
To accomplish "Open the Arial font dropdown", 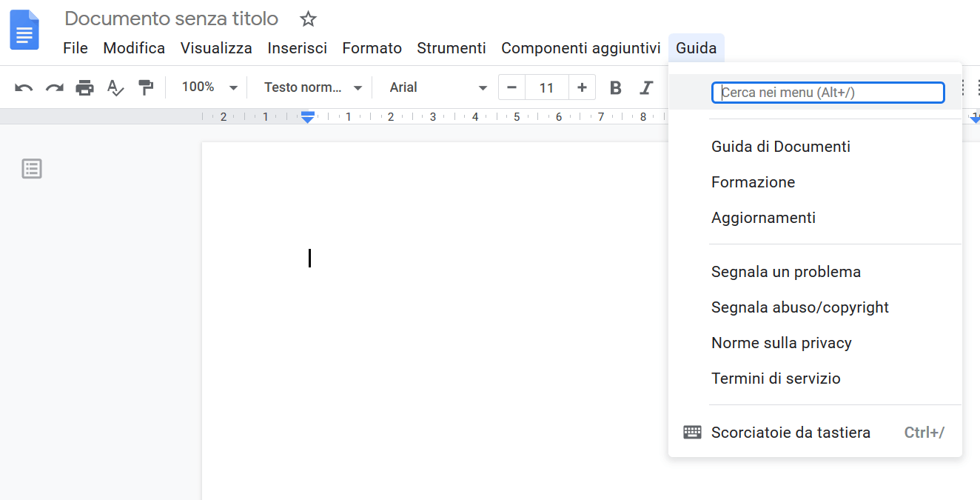I will click(x=438, y=87).
